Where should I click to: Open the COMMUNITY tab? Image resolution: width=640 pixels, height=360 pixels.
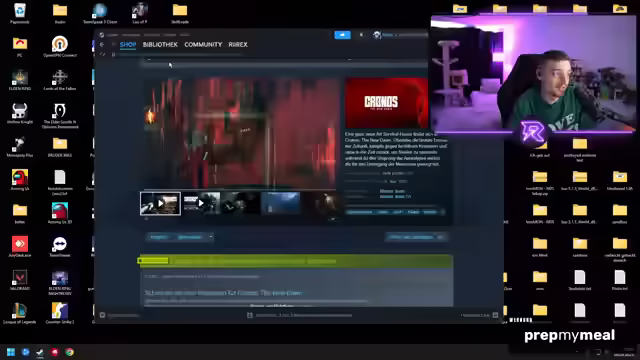tap(203, 44)
